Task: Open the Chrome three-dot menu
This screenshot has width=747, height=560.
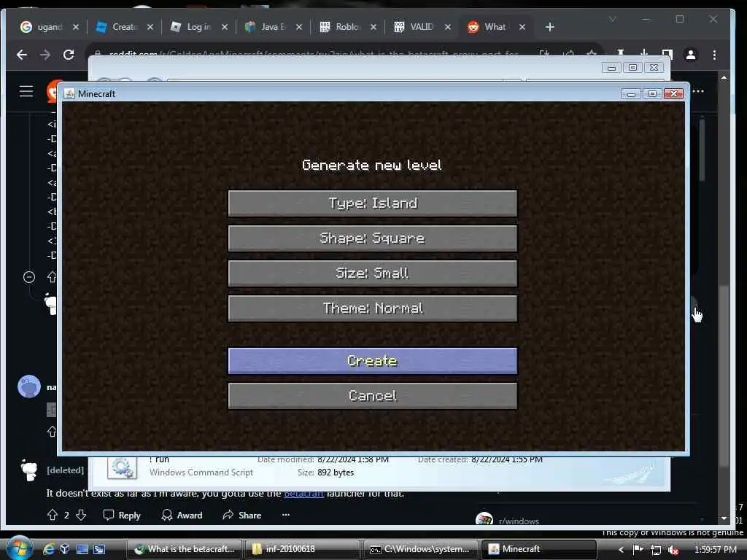Action: 714,55
